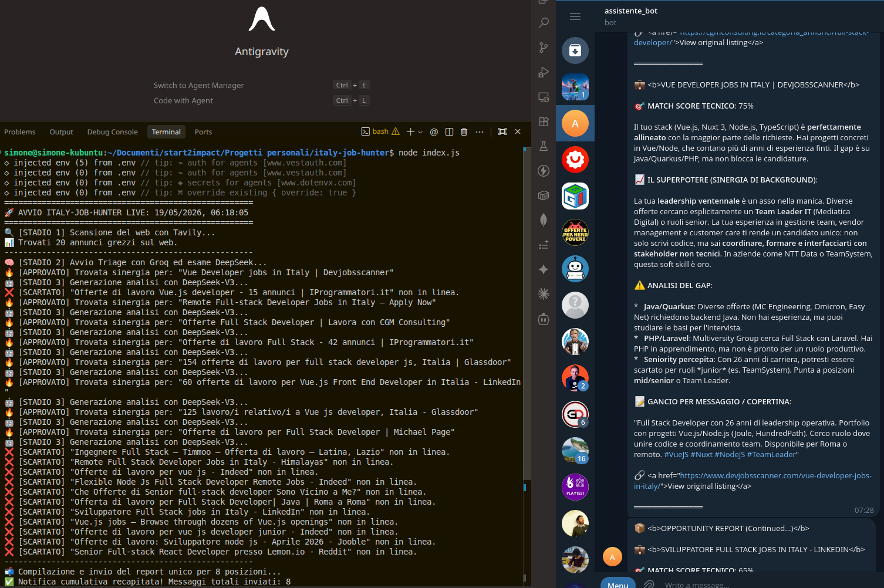
Task: Open the starburst view in activity bar
Action: point(544,294)
